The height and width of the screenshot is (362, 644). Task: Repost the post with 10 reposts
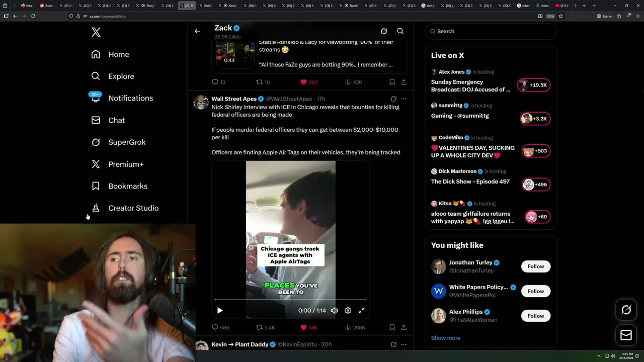[x=263, y=82]
